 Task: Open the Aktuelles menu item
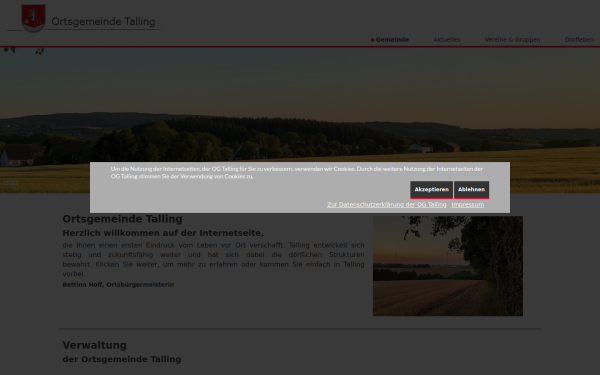click(447, 39)
